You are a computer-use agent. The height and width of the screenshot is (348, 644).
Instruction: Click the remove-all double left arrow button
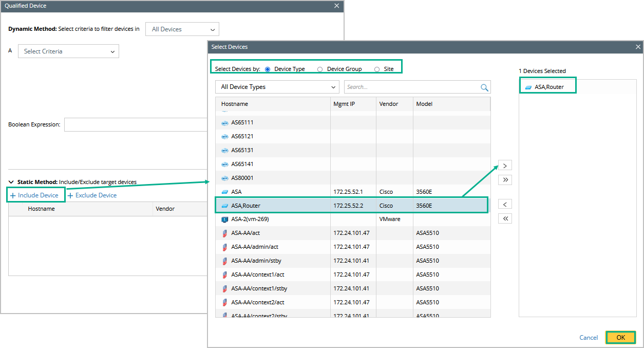pyautogui.click(x=505, y=218)
